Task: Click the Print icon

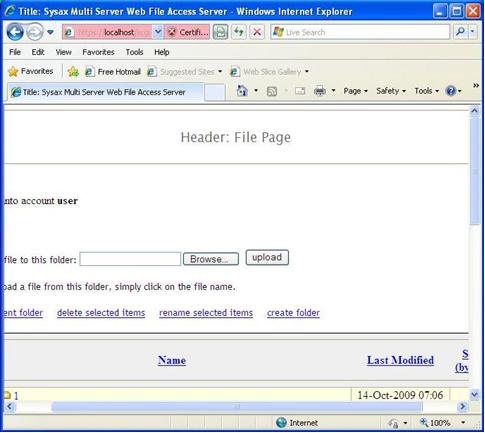Action: point(320,91)
